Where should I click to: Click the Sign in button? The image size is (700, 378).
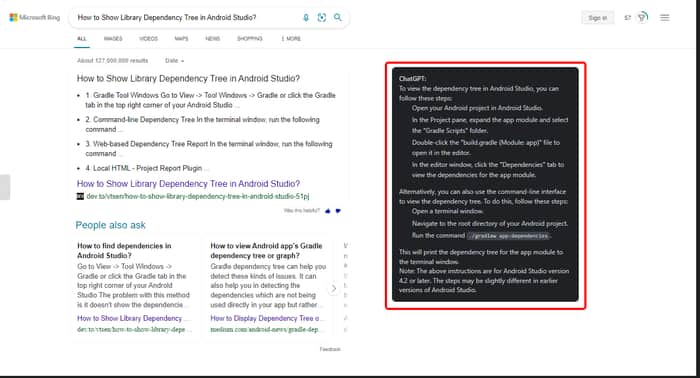(597, 18)
